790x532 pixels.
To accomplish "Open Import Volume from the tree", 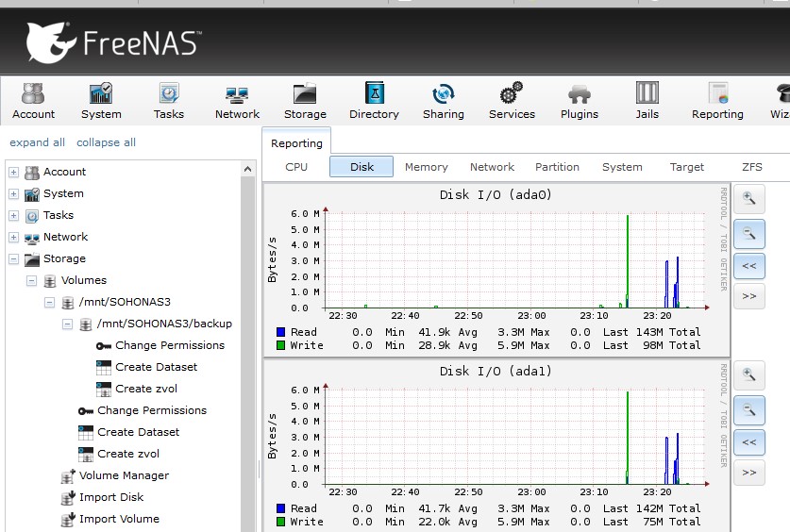I will click(x=119, y=519).
